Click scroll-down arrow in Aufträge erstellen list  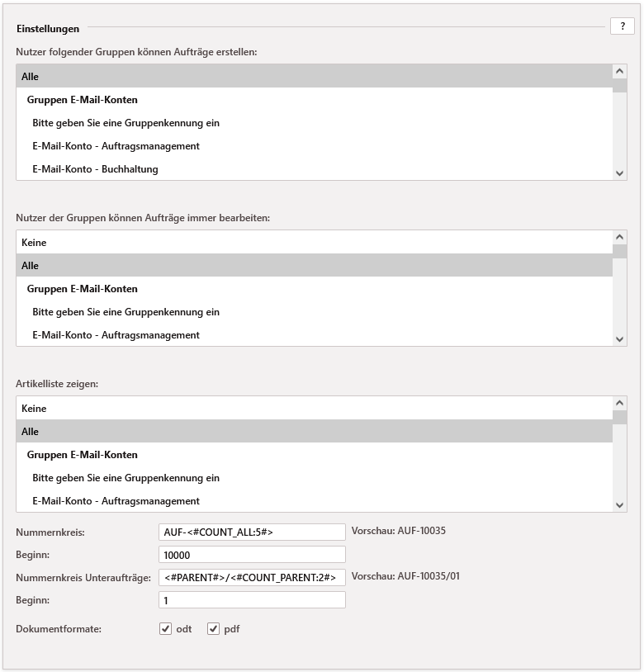pyautogui.click(x=620, y=173)
